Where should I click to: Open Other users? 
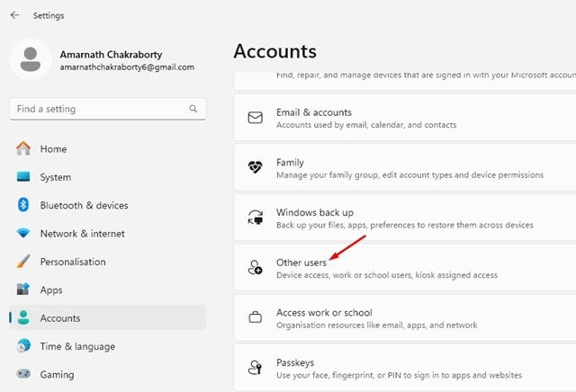point(405,268)
